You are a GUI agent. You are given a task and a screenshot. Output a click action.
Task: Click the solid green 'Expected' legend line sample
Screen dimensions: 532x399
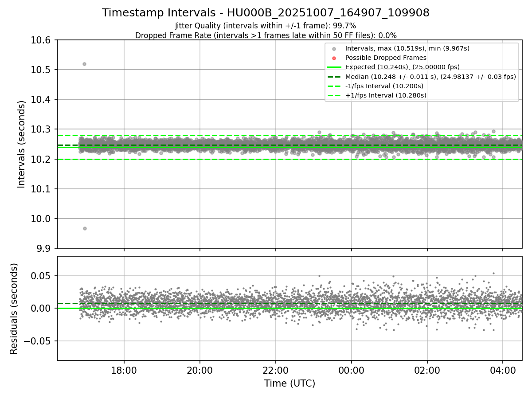click(334, 67)
